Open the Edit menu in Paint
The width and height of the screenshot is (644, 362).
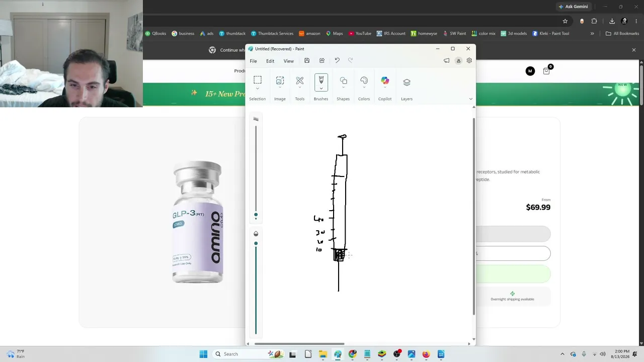(270, 61)
